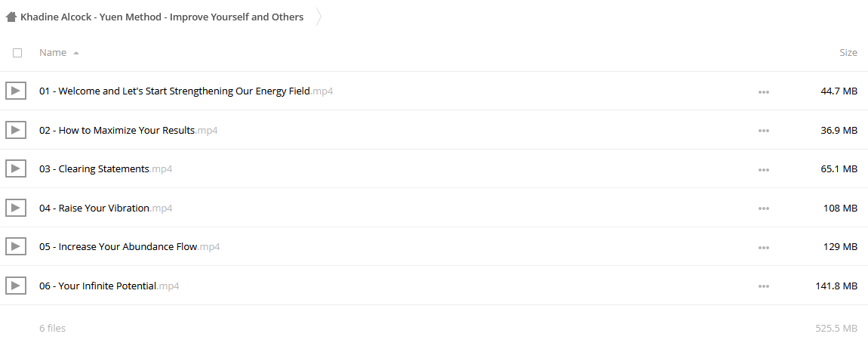Click the breadcrumb chevron separator
This screenshot has width=868, height=346.
tap(319, 17)
